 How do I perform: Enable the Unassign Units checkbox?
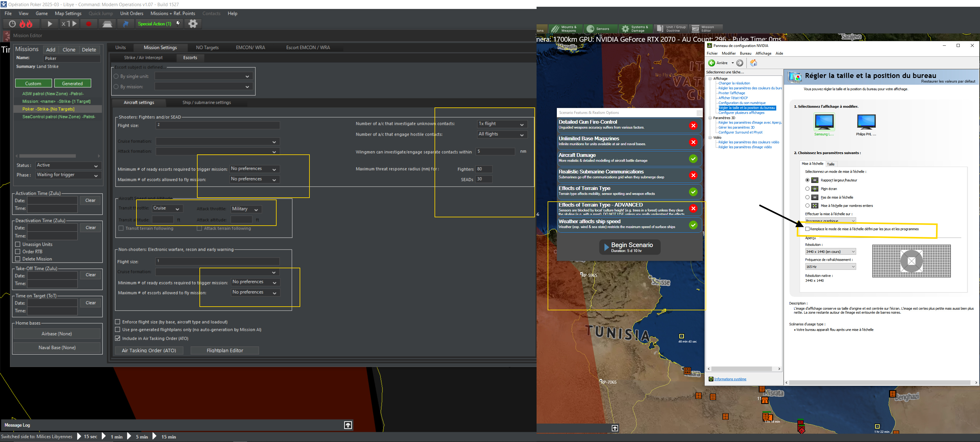pyautogui.click(x=18, y=244)
